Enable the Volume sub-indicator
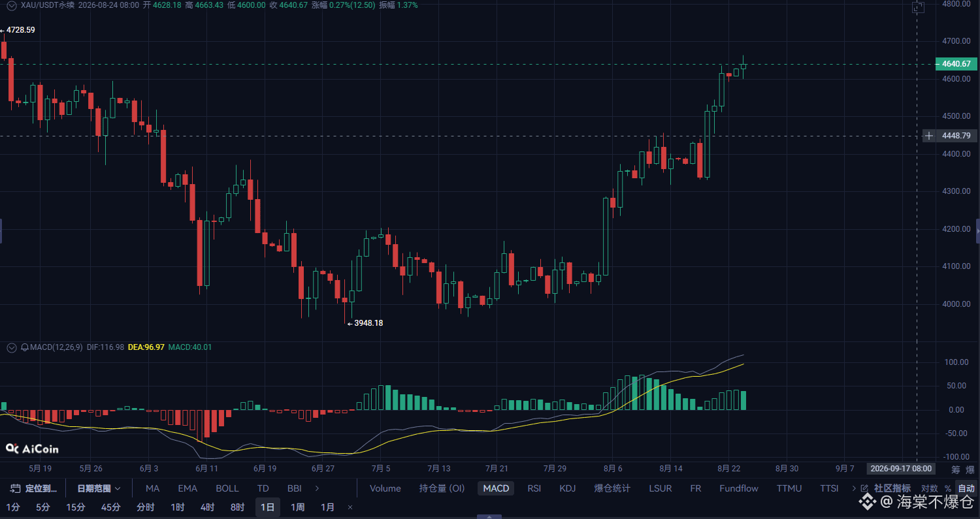Viewport: 980px width, 519px height. pyautogui.click(x=385, y=488)
